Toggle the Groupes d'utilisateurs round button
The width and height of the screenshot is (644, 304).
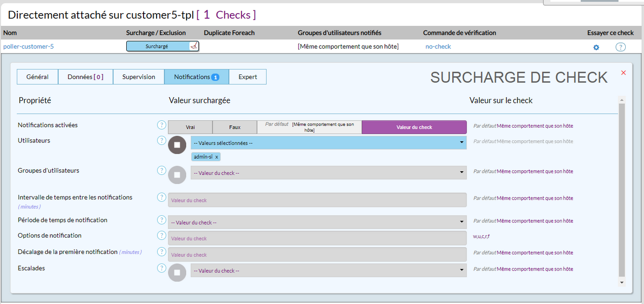coord(177,175)
